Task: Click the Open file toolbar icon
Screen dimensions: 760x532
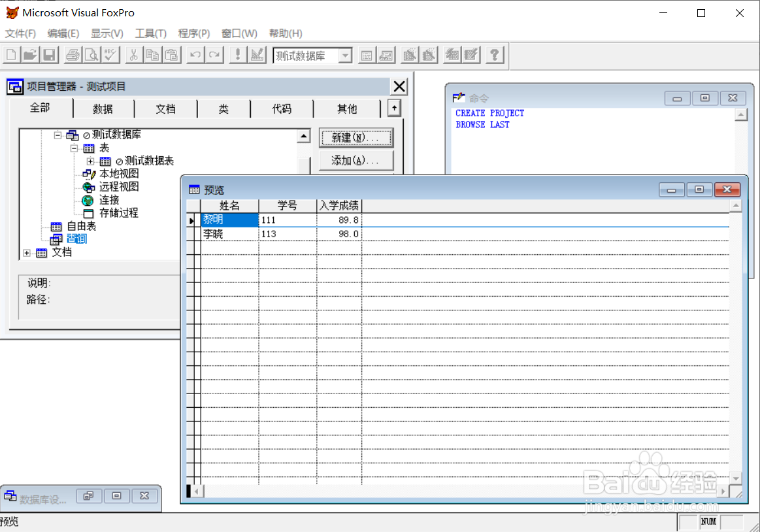Action: (30, 56)
